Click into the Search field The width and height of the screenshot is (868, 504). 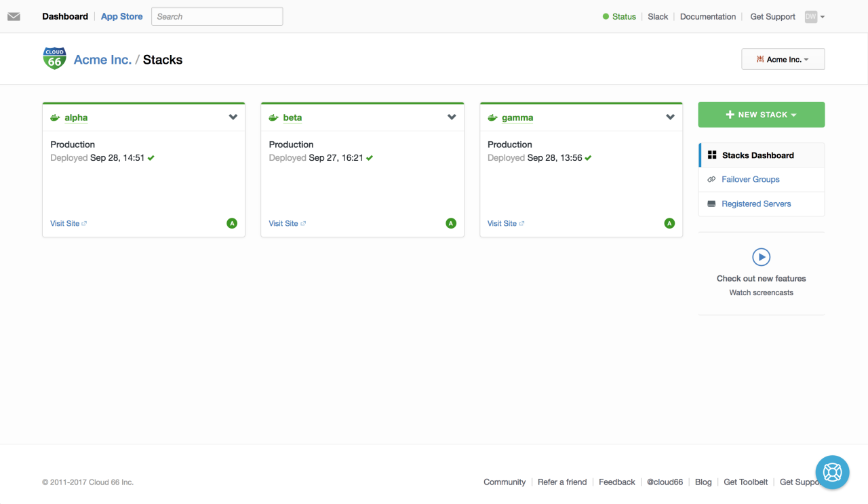tap(216, 16)
